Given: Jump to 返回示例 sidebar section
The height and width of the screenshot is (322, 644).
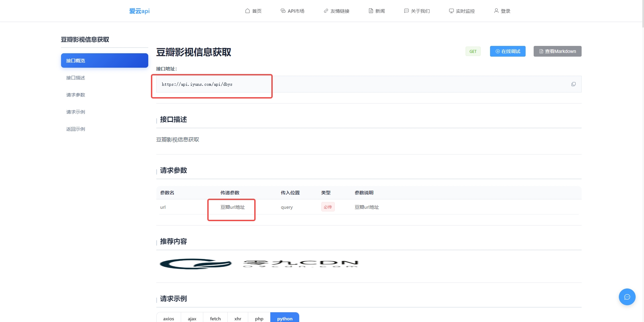Looking at the screenshot, I should [x=76, y=129].
